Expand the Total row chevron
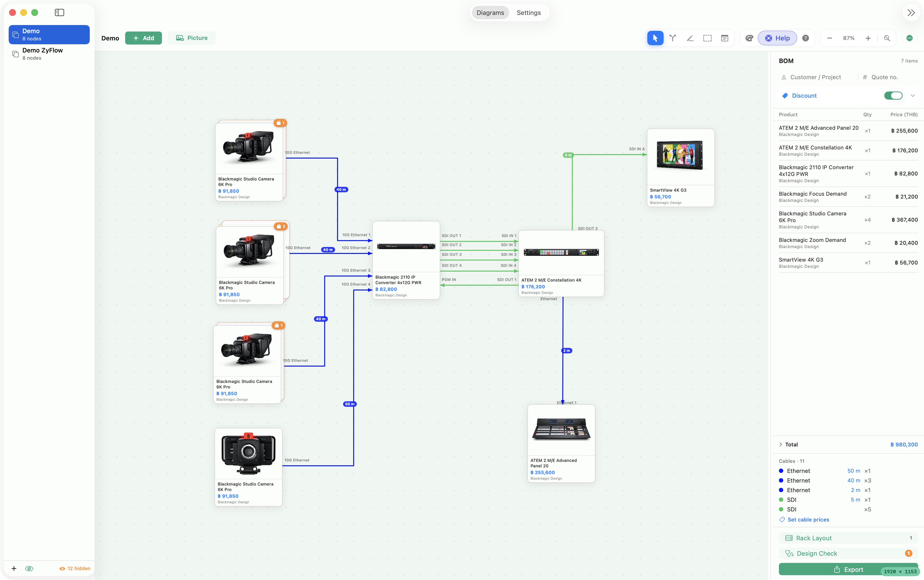This screenshot has width=924, height=580. click(x=781, y=445)
